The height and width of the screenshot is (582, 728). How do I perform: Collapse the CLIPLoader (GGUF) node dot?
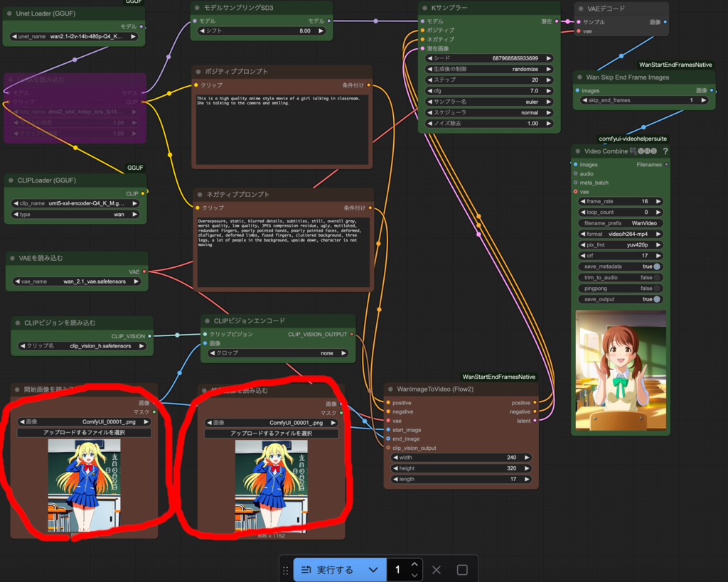coord(11,180)
